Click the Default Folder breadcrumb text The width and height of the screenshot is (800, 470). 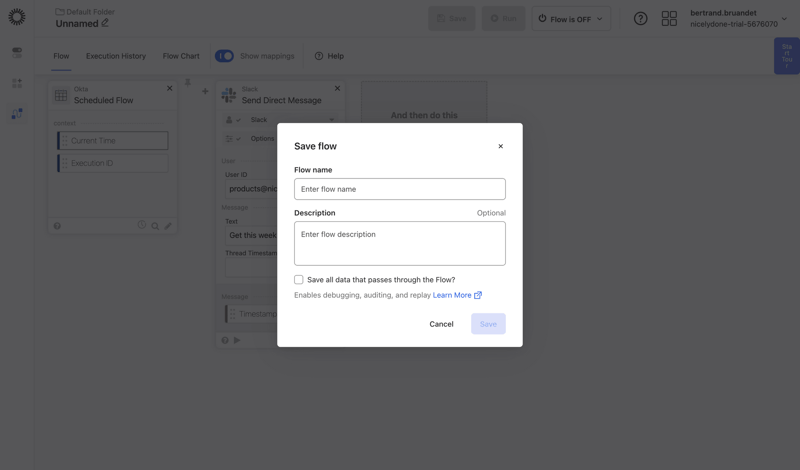91,11
